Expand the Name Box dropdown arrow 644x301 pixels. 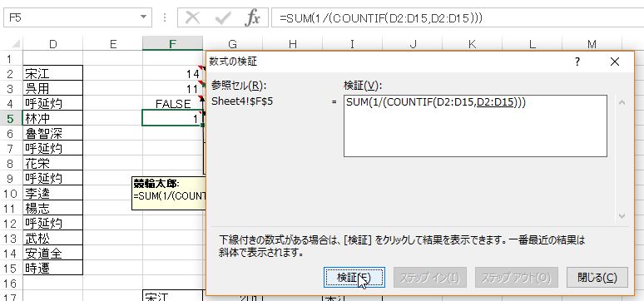pos(143,17)
